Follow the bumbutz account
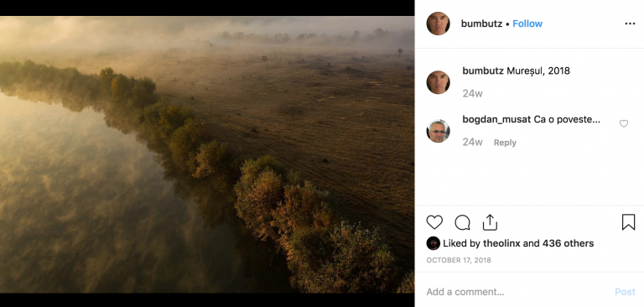Screen dimensions: 644x307 [x=527, y=23]
